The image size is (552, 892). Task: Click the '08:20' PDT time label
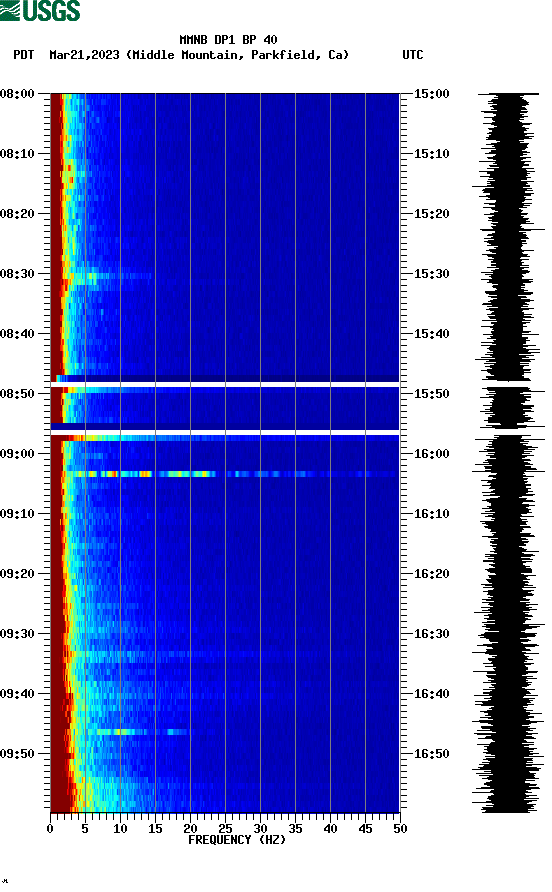pyautogui.click(x=17, y=213)
